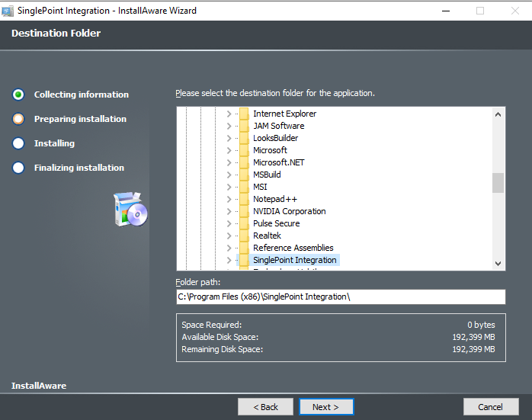
Task: Select the Pulse Secure folder icon
Action: point(244,223)
